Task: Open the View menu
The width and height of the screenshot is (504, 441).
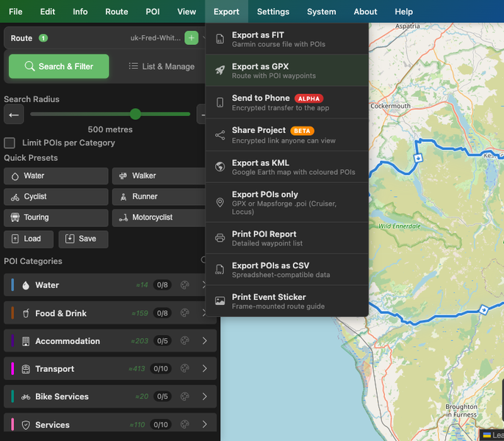Action: click(187, 12)
